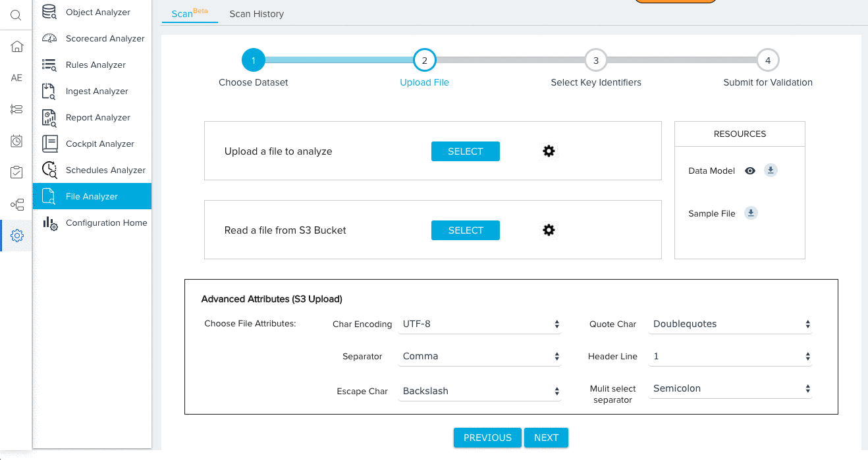Switch to the Scan History tab

[x=256, y=14]
